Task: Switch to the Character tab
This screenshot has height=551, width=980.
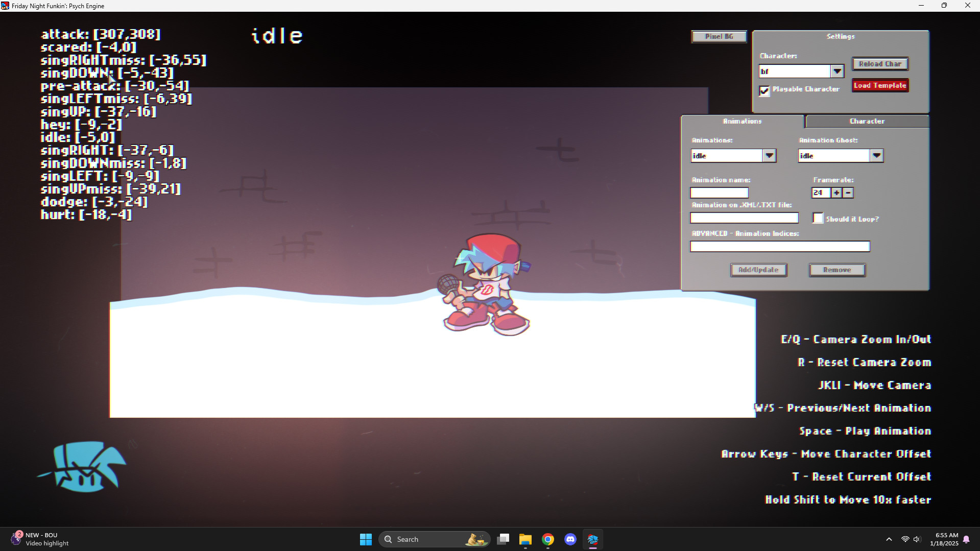Action: 867,122
